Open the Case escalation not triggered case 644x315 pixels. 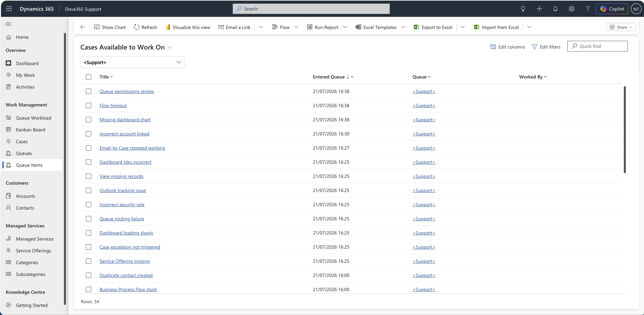(x=130, y=247)
